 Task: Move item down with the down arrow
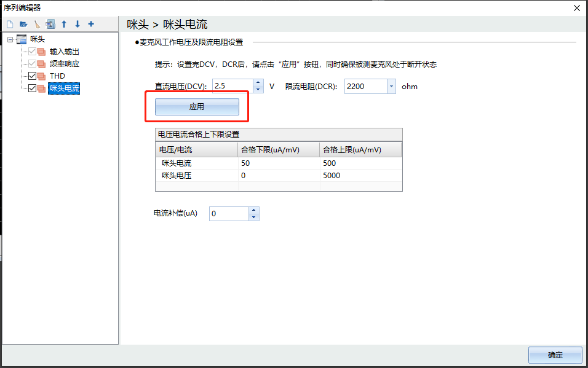[x=77, y=25]
